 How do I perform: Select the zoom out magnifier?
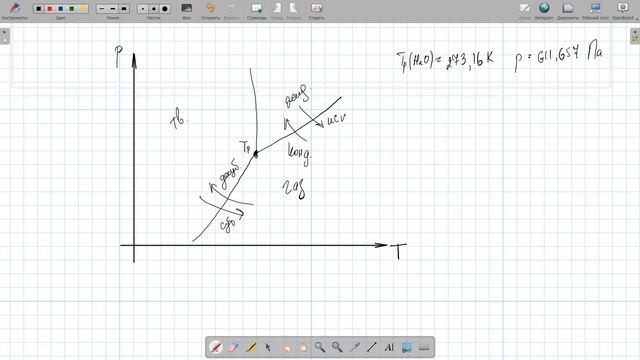[x=337, y=347]
